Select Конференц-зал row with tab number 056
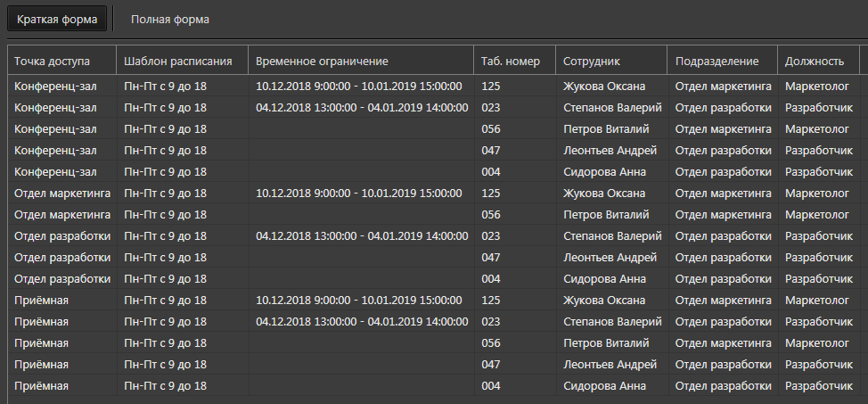The image size is (868, 404). click(x=433, y=129)
